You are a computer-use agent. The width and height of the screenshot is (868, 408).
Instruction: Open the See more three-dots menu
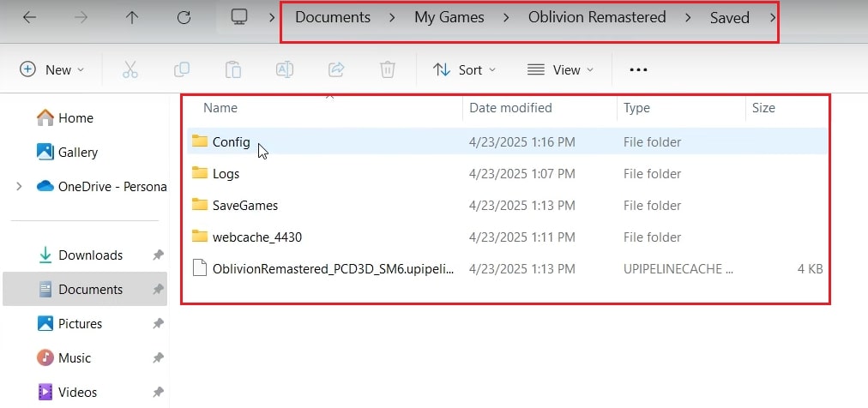638,69
